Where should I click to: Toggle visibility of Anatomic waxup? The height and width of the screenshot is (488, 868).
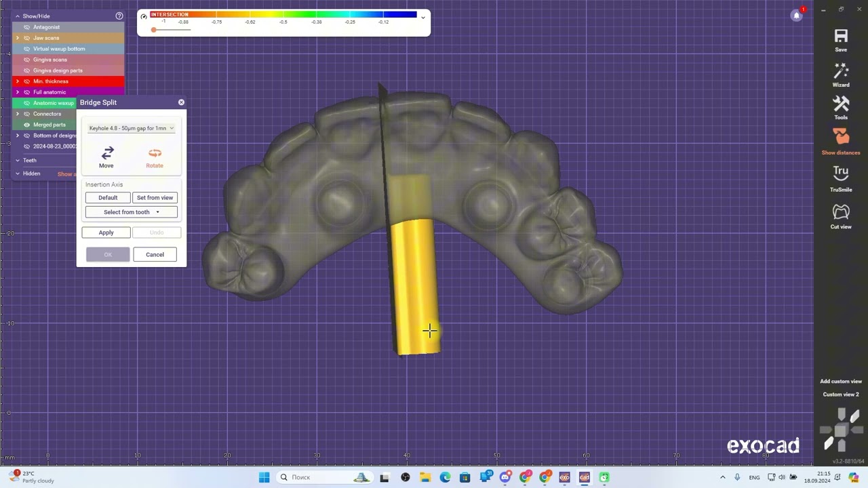coord(26,103)
